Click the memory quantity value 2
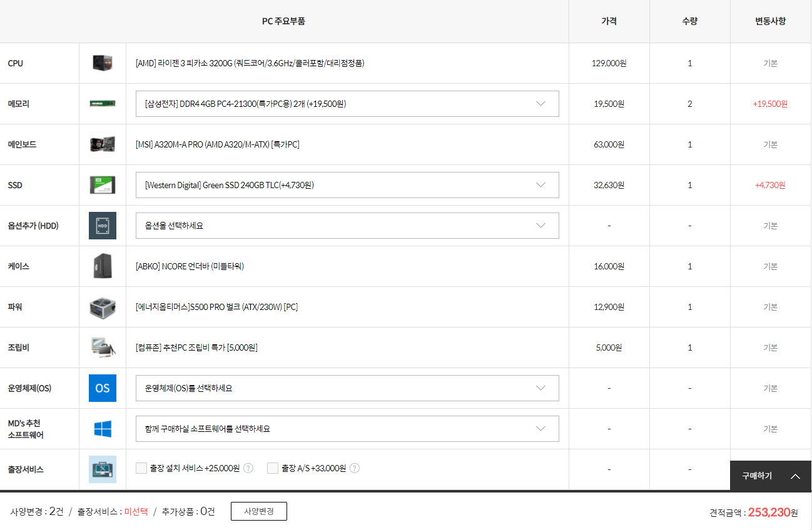Screen dimensions: 812x530 (689, 104)
